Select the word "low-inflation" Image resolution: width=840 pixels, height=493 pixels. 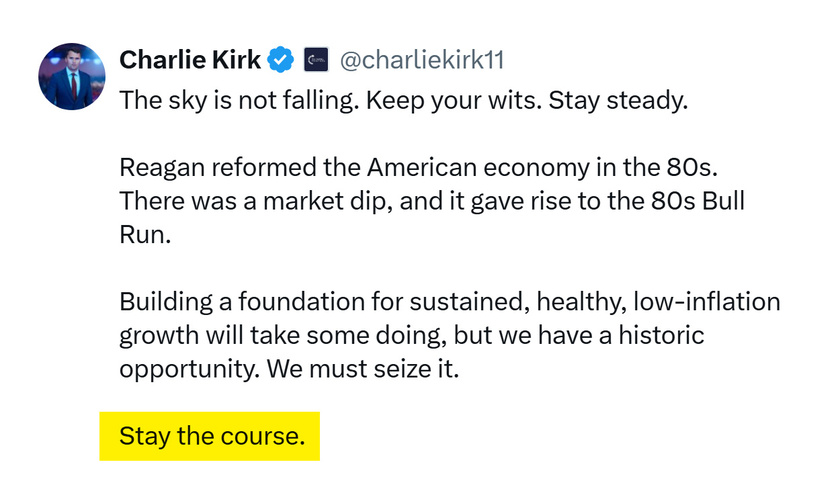tap(707, 302)
